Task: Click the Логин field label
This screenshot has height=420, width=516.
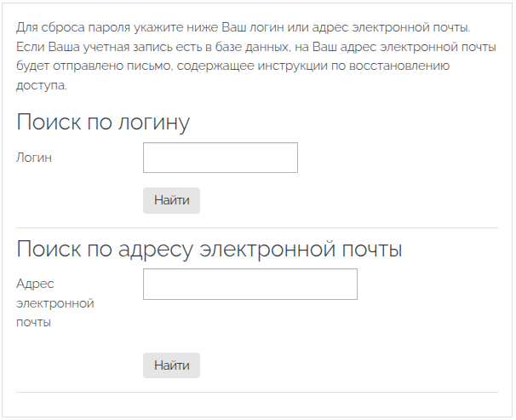Action: point(34,158)
